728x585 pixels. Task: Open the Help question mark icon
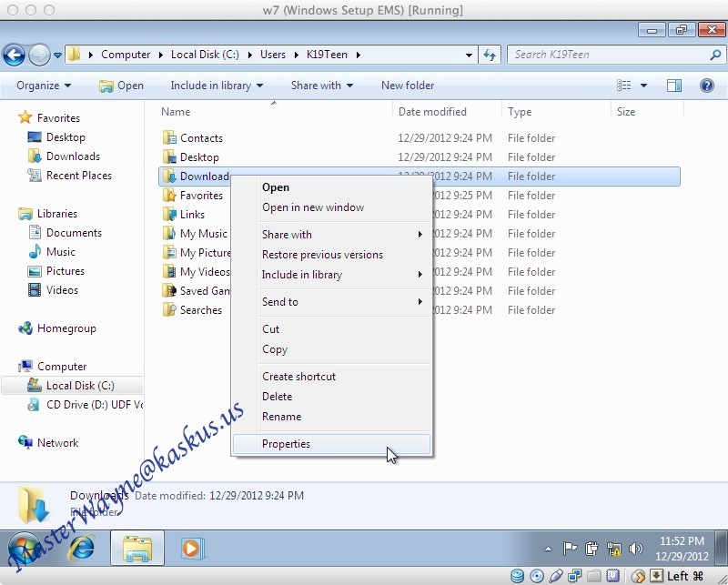coord(707,86)
